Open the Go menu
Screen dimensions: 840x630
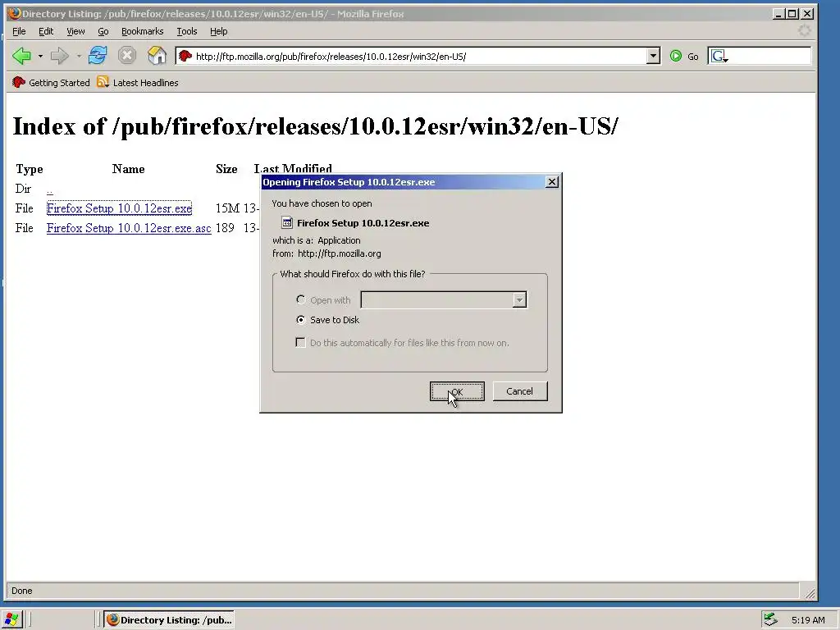103,31
